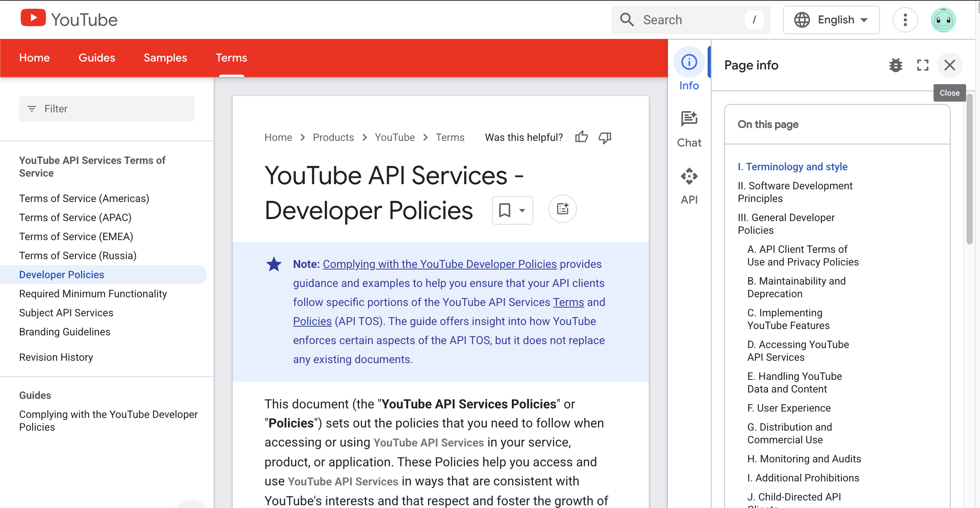Screen dimensions: 980x508
Task: Click the search magnifier icon
Action: (x=627, y=19)
